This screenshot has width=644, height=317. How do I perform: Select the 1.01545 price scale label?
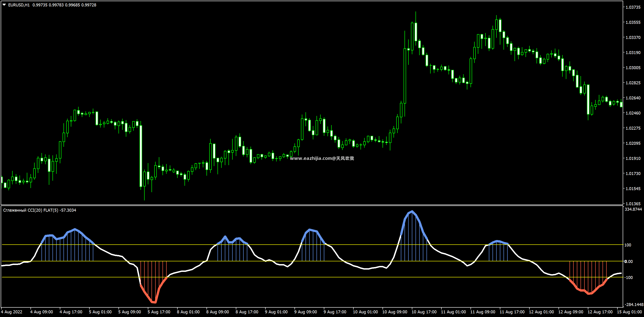[633, 189]
